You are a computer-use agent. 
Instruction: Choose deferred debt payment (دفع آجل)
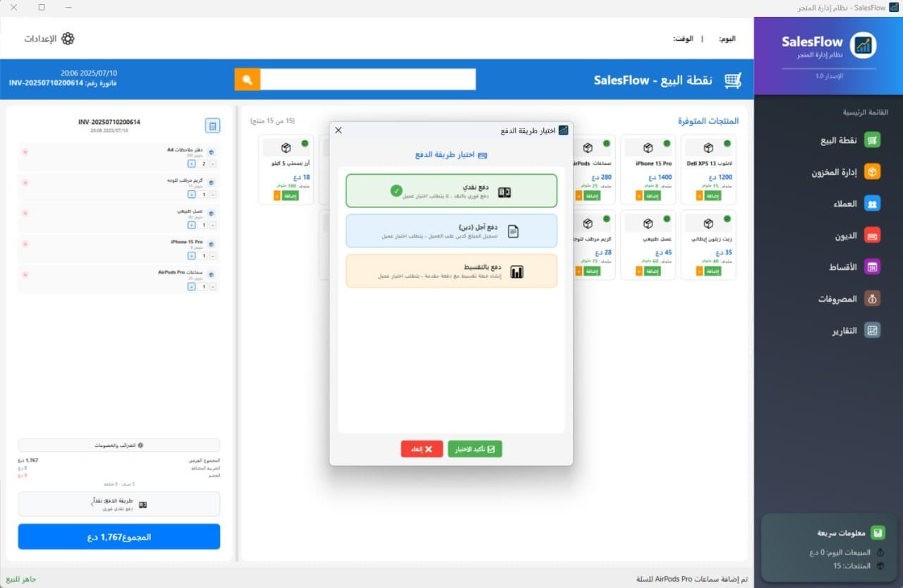coord(451,231)
